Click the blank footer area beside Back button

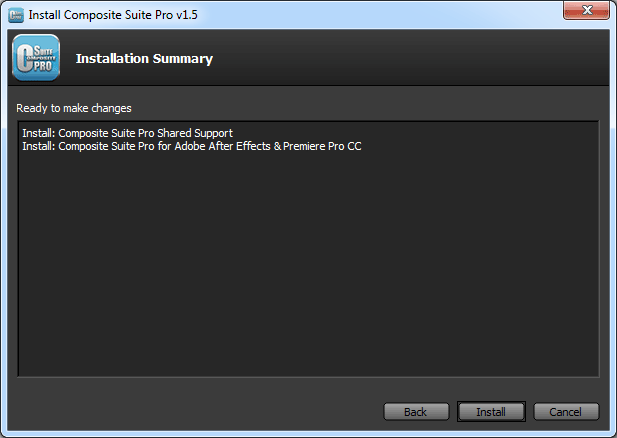[197, 411]
